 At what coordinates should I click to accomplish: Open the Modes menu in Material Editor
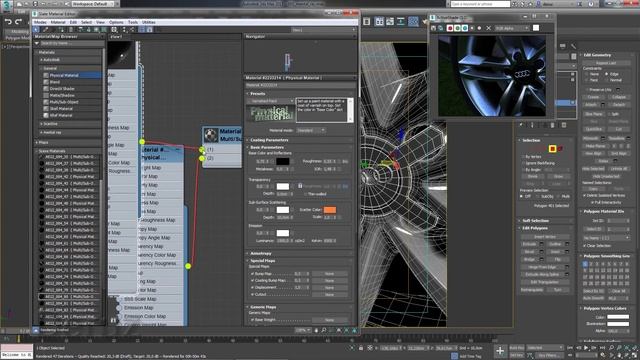(x=40, y=22)
